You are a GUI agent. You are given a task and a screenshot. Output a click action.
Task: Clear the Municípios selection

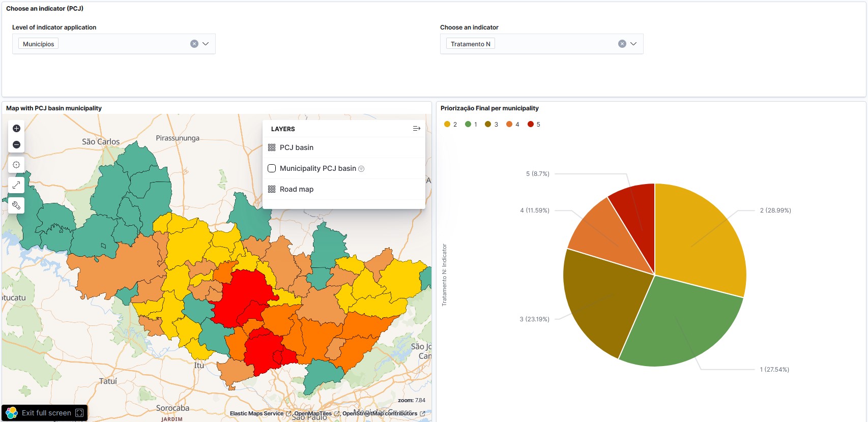point(194,44)
